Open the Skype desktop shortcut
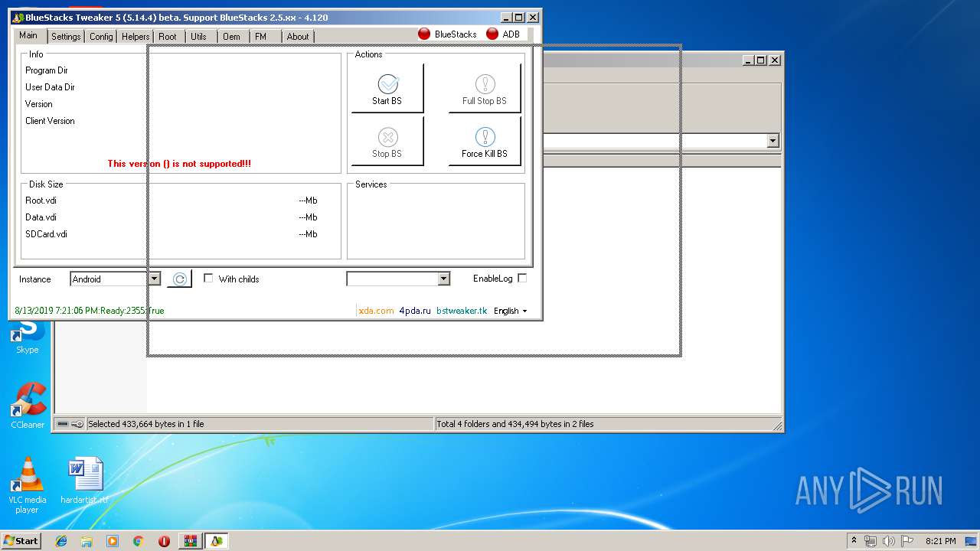 click(x=28, y=337)
